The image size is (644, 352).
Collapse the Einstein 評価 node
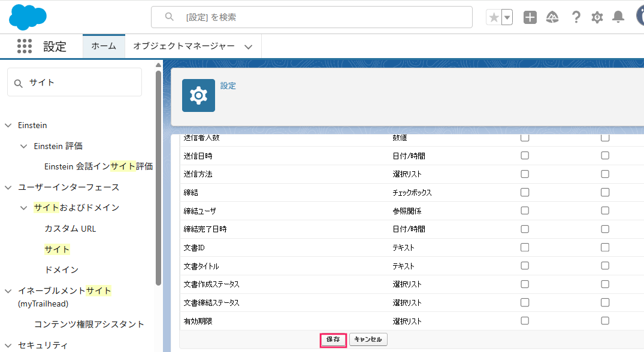click(24, 146)
